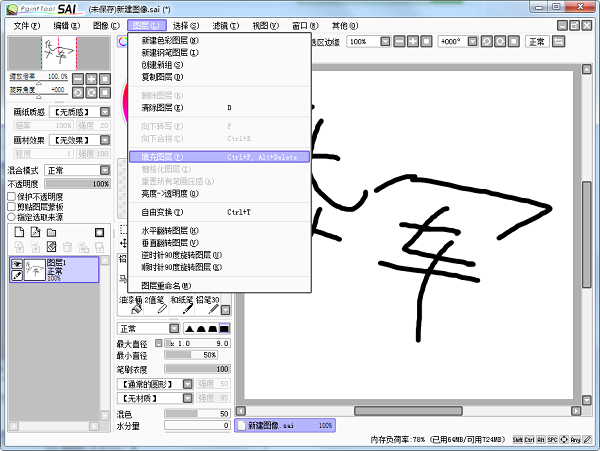The width and height of the screenshot is (600, 451).
Task: Reset rotation in the navigator panel
Action: pyautogui.click(x=104, y=93)
